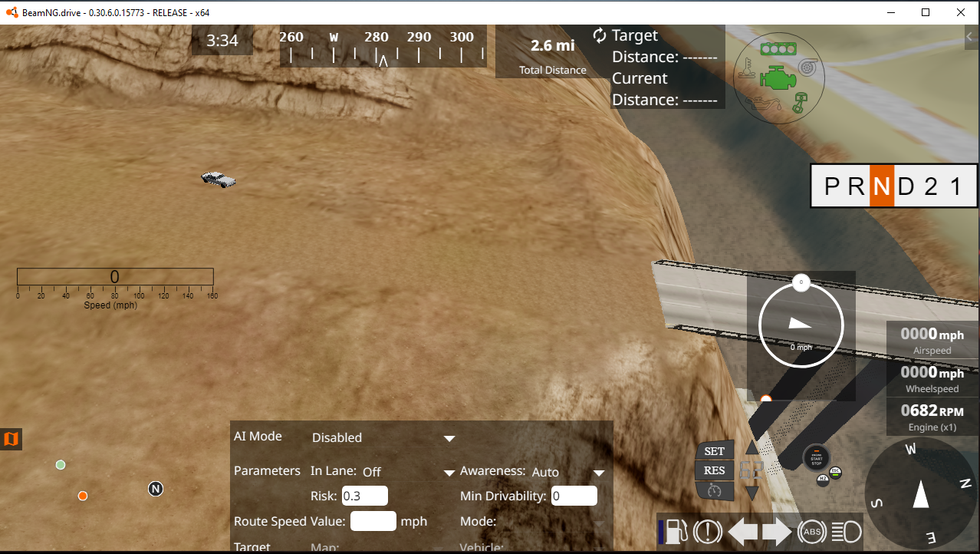
Task: Click the turbocharger status icon
Action: 806,68
